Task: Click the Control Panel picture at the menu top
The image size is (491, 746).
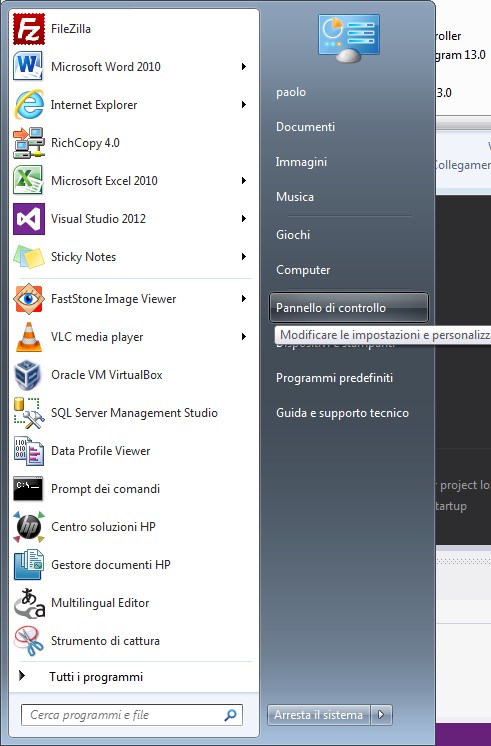Action: coord(349,38)
